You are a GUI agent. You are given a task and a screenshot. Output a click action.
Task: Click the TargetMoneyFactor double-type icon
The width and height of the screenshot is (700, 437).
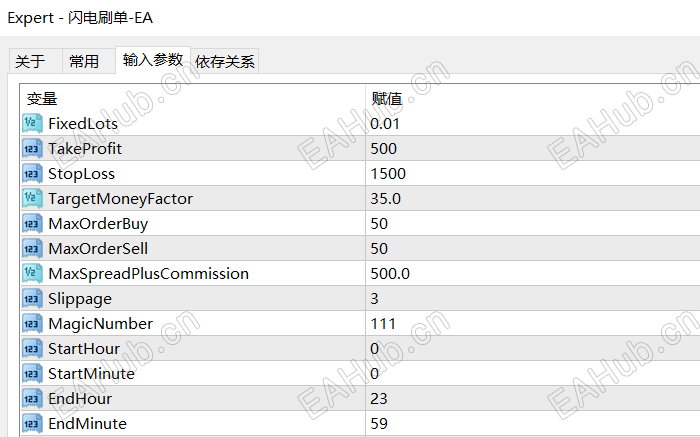click(x=31, y=199)
